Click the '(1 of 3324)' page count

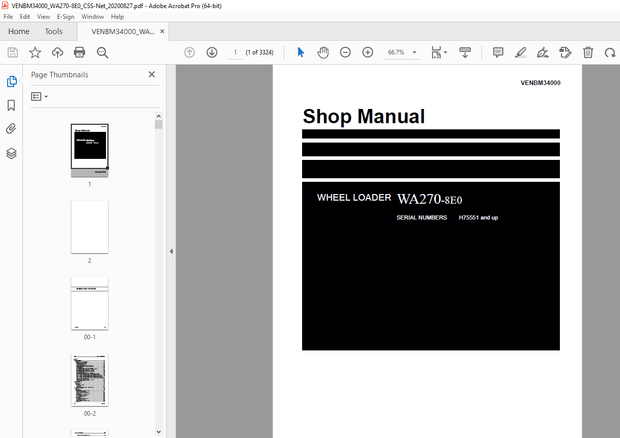point(259,52)
